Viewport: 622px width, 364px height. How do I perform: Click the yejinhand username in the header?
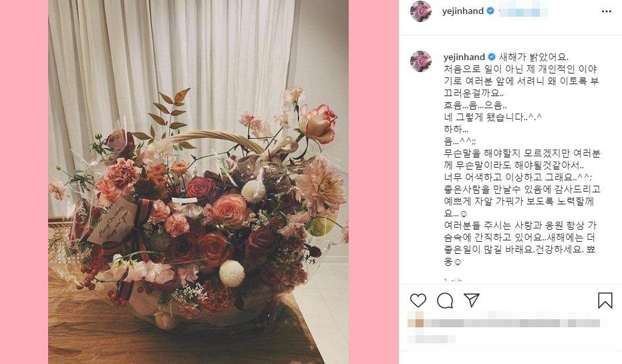pyautogui.click(x=462, y=11)
